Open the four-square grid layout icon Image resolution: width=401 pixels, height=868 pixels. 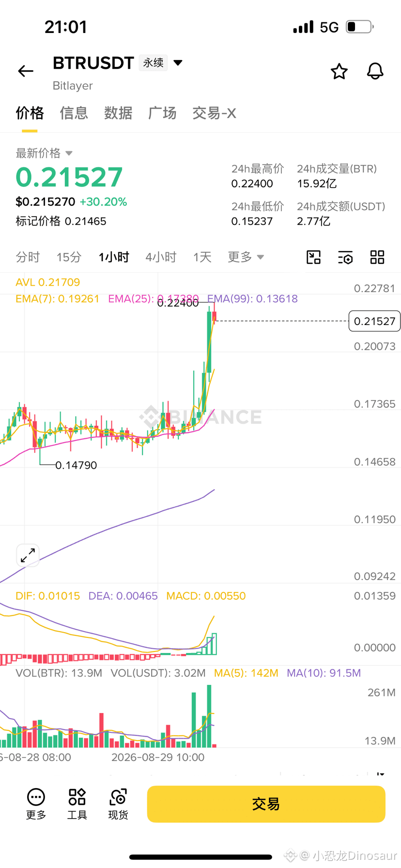tap(377, 257)
